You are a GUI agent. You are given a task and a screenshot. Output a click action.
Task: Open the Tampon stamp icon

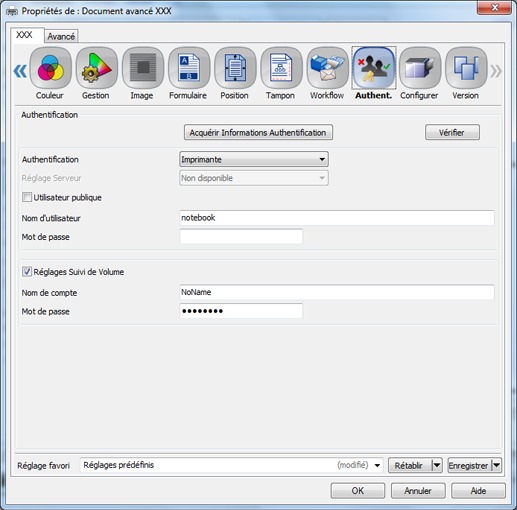point(281,68)
